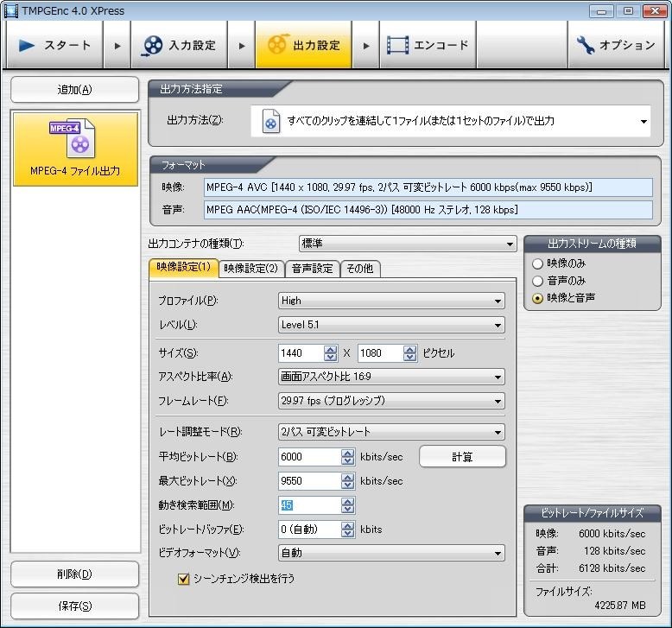Viewport: 672px width, 628px height.
Task: Open the フレームレート dropdown
Action: [391, 401]
